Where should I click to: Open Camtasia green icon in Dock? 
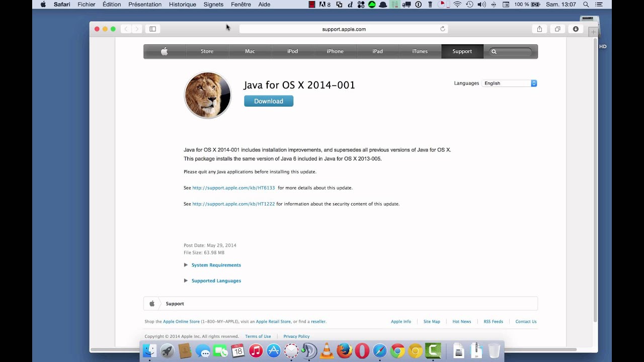pyautogui.click(x=433, y=350)
